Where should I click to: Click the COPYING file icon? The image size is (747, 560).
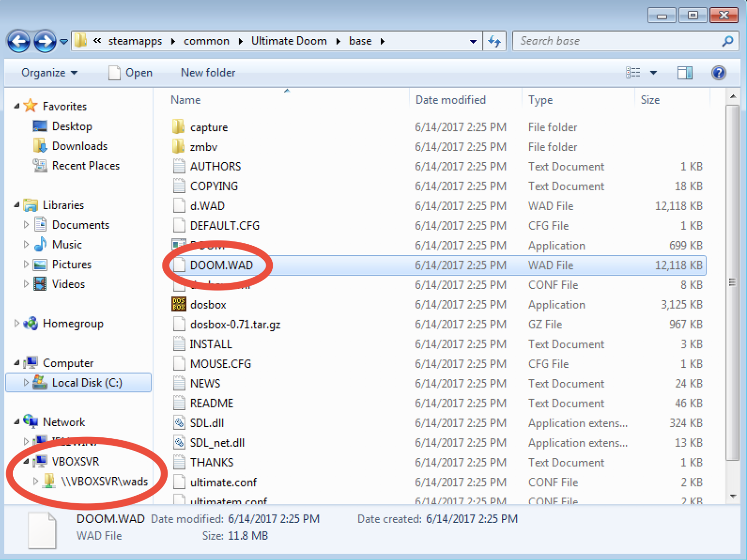click(179, 186)
